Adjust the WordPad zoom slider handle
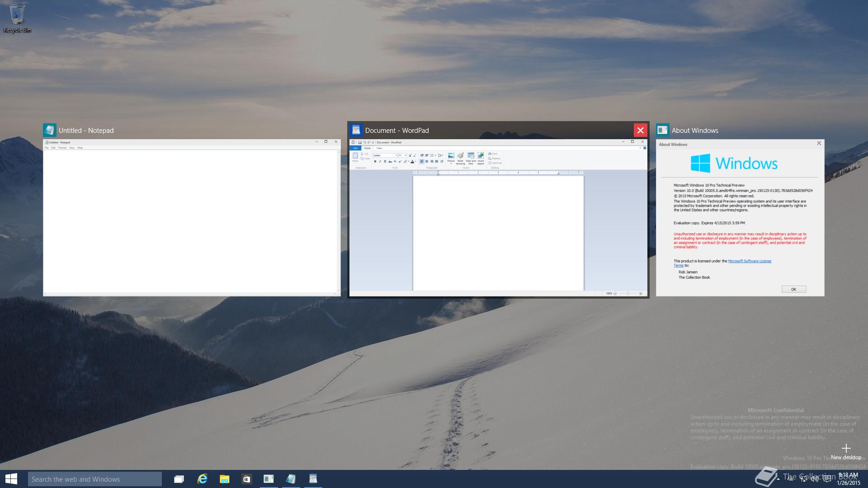The image size is (868, 488). (x=628, y=293)
